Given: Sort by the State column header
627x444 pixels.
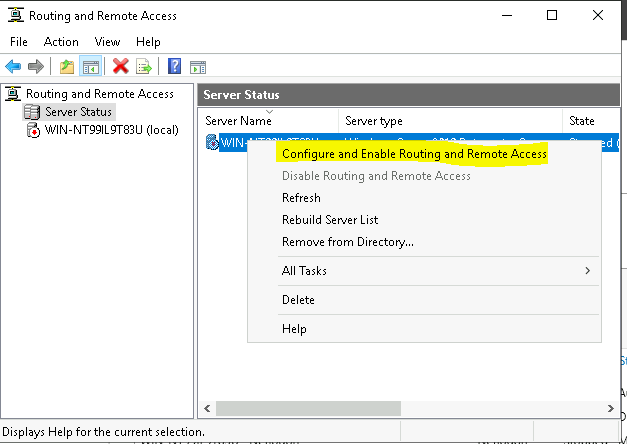Looking at the screenshot, I should tap(591, 120).
